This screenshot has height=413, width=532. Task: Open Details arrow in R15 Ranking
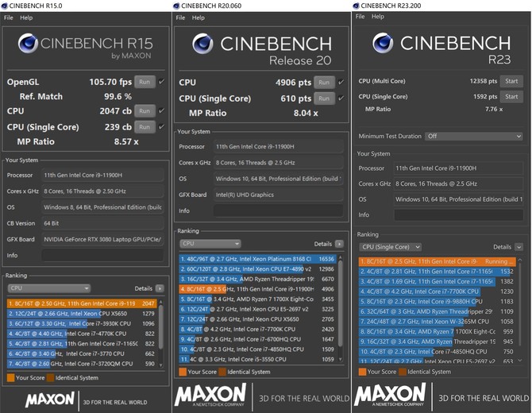160,288
